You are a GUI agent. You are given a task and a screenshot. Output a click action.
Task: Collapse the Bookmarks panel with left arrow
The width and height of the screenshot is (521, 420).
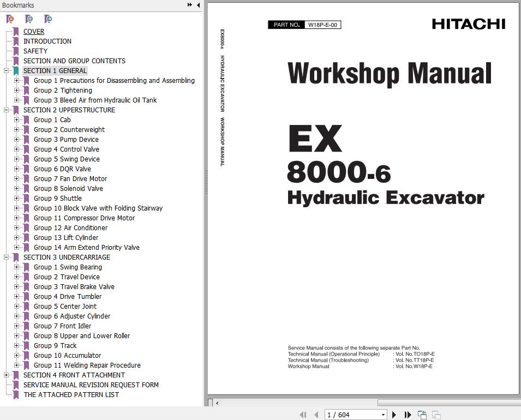point(199,5)
